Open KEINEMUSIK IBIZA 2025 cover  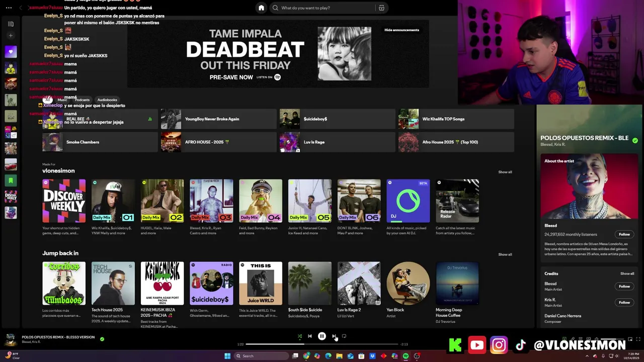[162, 283]
